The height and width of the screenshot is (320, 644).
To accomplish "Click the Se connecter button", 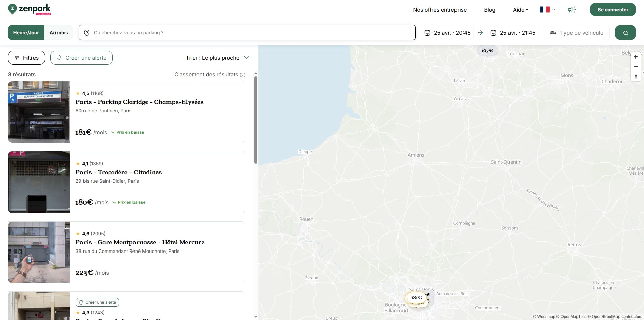I will 613,10.
